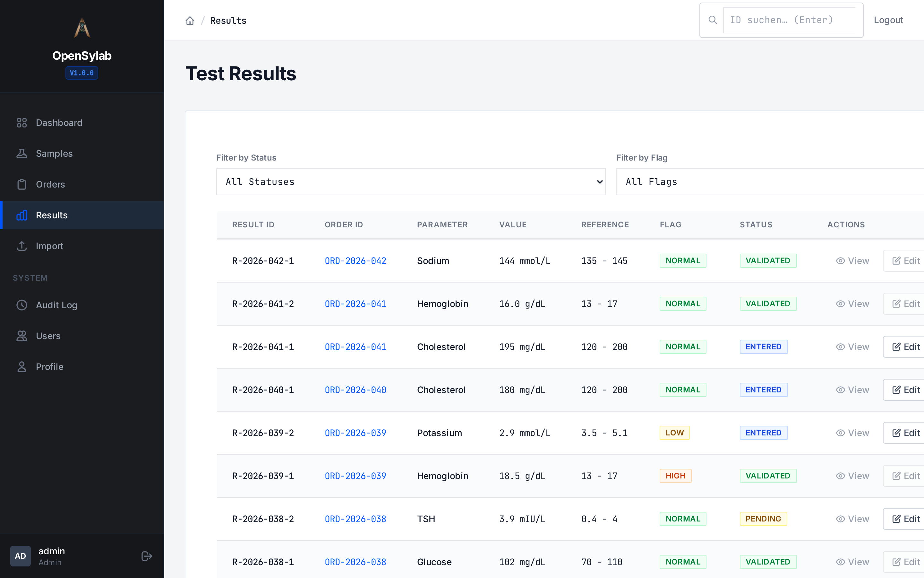924x578 pixels.
Task: Click the HIGH flag badge
Action: (675, 476)
